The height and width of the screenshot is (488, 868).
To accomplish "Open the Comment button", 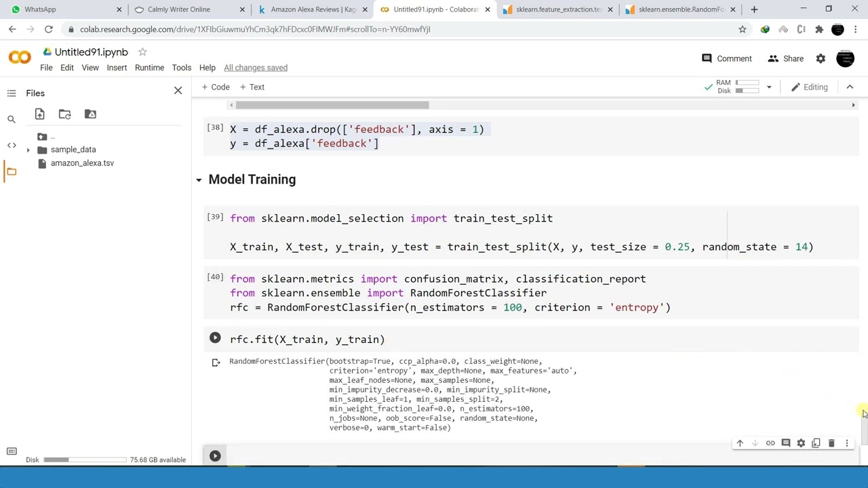I will click(x=726, y=59).
